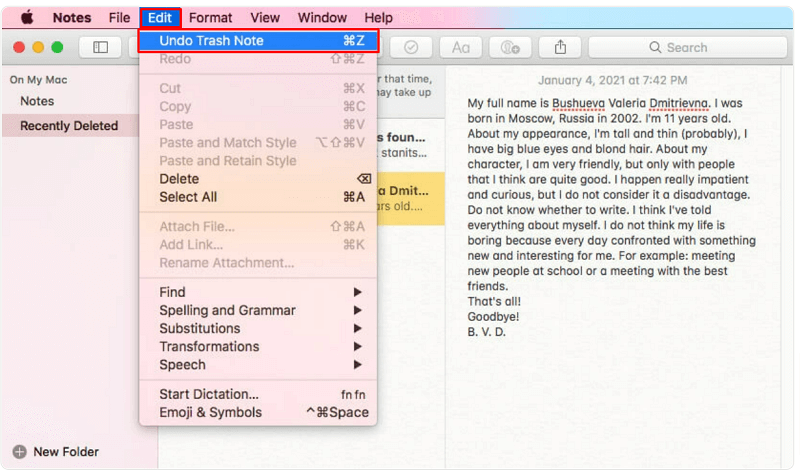The image size is (800, 475).
Task: Open the Apple menu
Action: click(x=27, y=18)
